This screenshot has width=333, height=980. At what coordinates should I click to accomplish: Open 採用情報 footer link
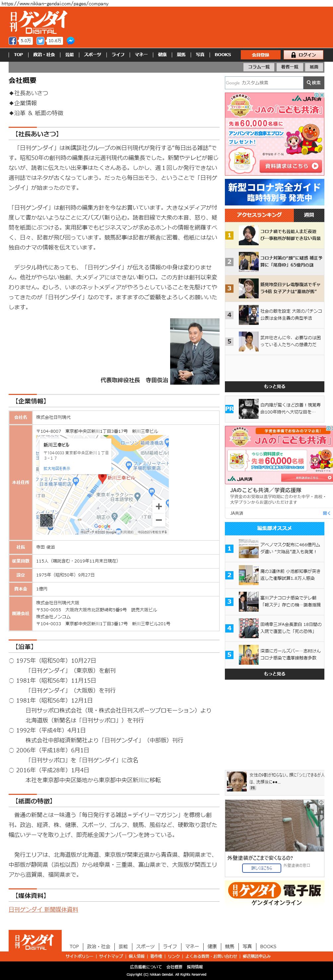pos(195,967)
